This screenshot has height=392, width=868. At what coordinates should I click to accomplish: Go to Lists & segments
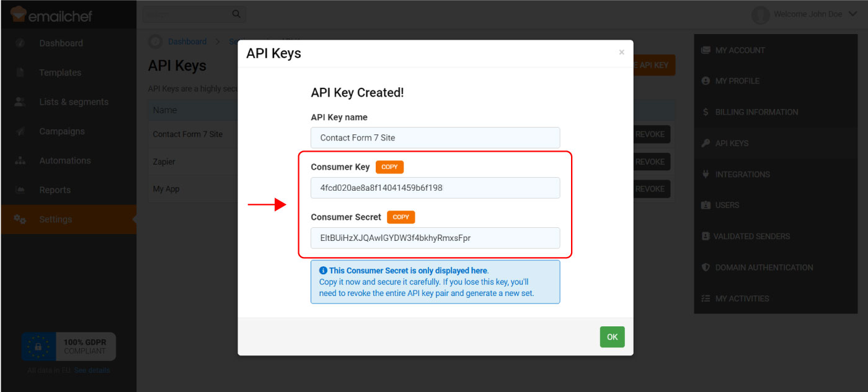click(73, 102)
